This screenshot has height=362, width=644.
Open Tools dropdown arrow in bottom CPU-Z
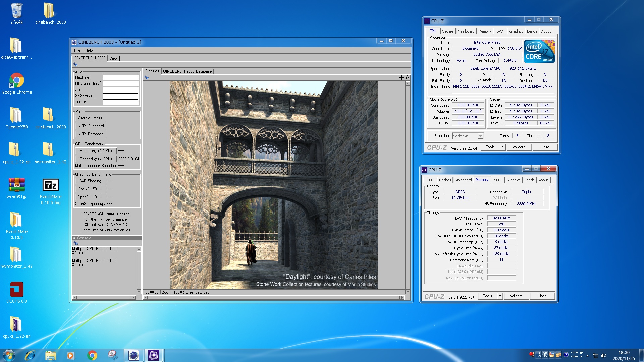click(x=500, y=296)
